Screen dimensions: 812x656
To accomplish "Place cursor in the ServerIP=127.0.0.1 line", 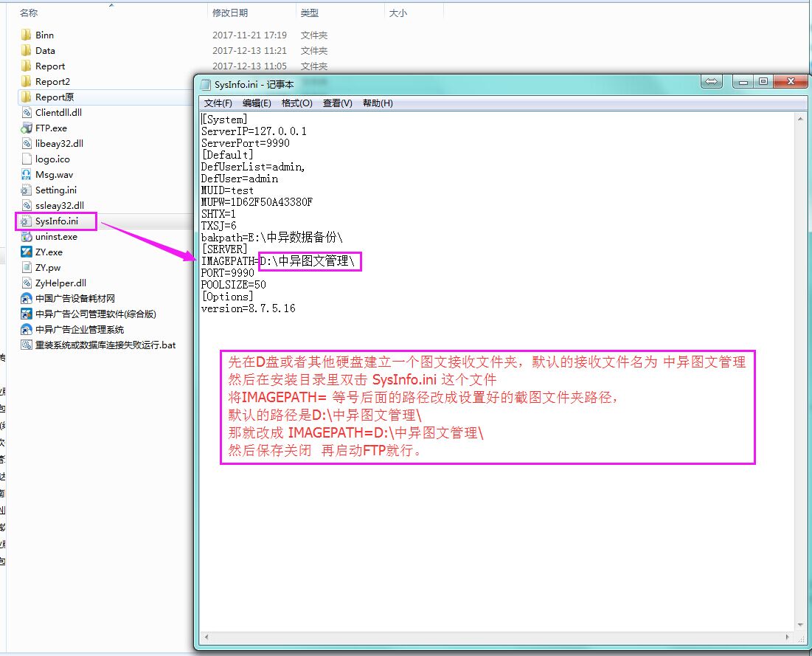I will point(254,131).
